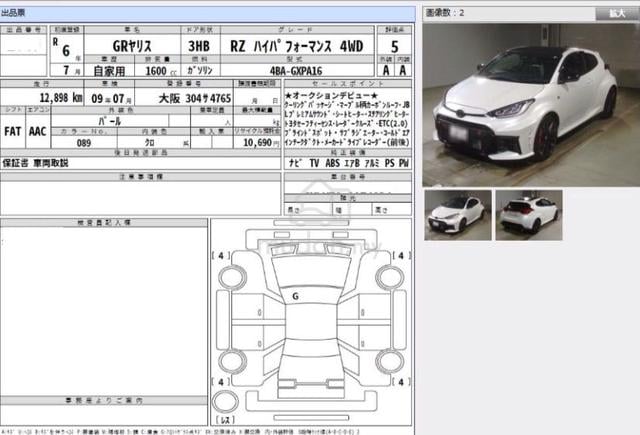Open the large front photo of the white car

tap(531, 105)
